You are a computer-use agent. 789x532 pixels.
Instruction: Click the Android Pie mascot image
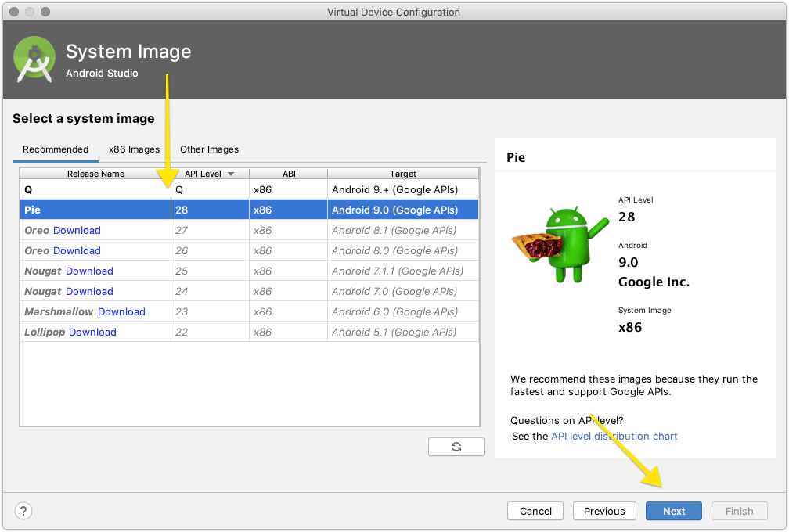560,244
